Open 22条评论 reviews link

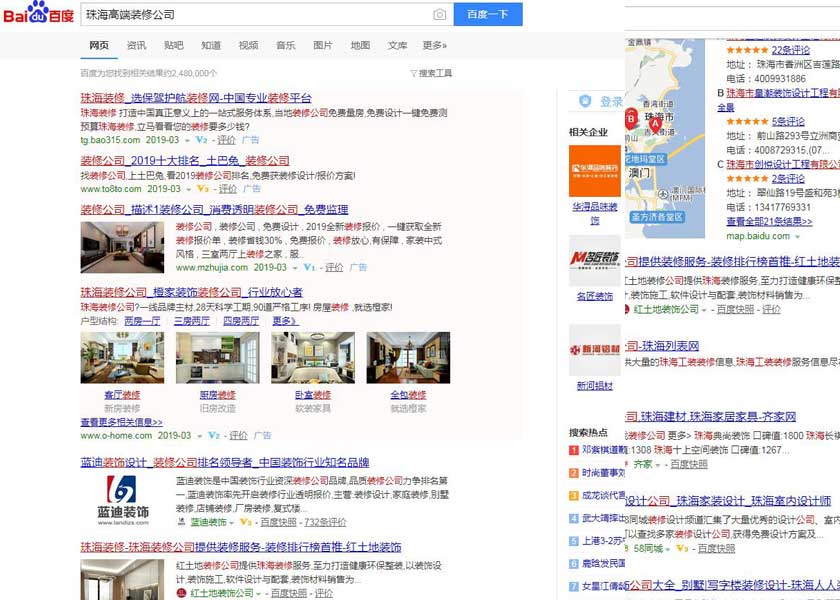[791, 50]
